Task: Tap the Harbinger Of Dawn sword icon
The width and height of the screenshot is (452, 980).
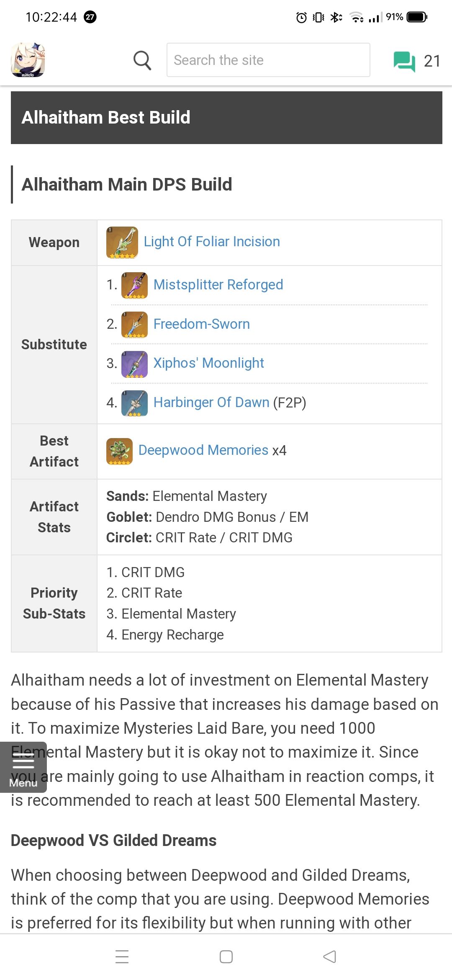Action: coord(134,403)
